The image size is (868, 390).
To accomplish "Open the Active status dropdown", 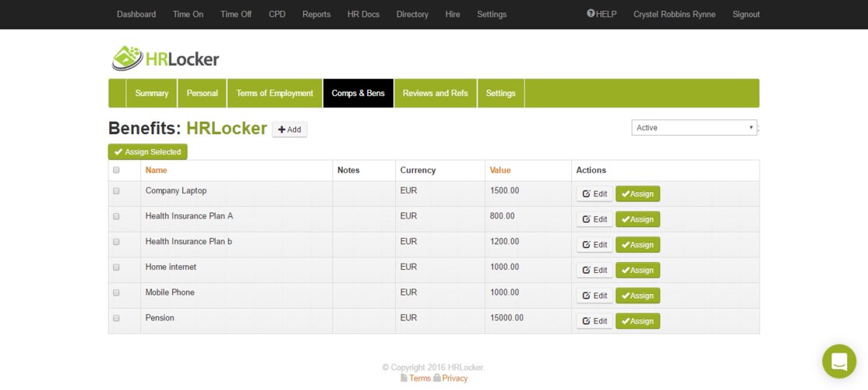I will tap(693, 128).
